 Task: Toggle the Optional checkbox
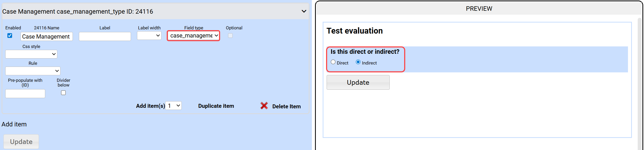tap(230, 36)
